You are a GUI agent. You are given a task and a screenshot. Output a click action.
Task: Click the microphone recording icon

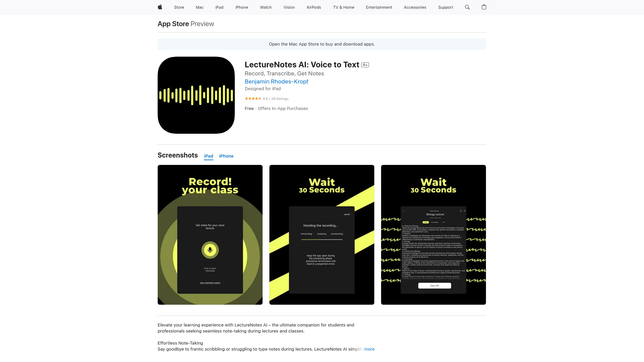pos(210,250)
